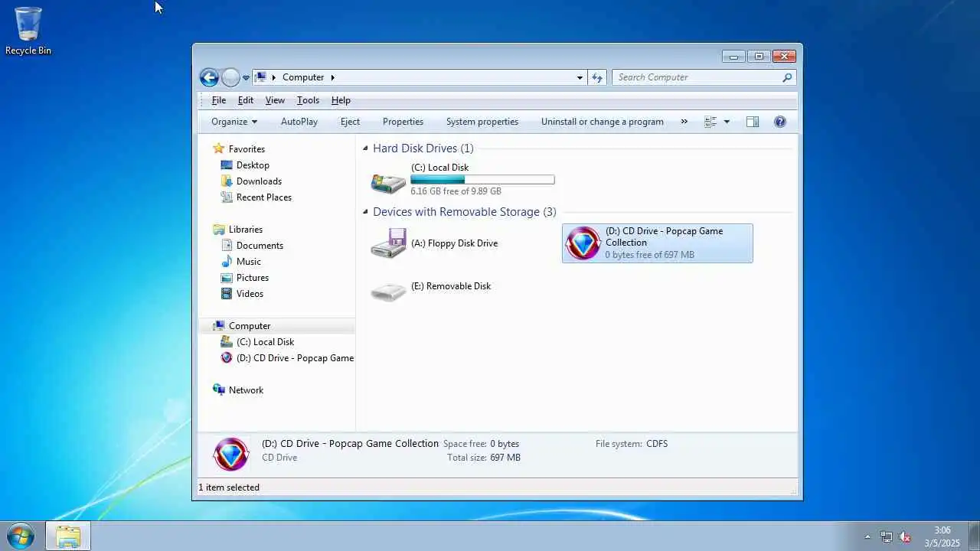
Task: Click the large CD icon in details pane
Action: [x=231, y=455]
